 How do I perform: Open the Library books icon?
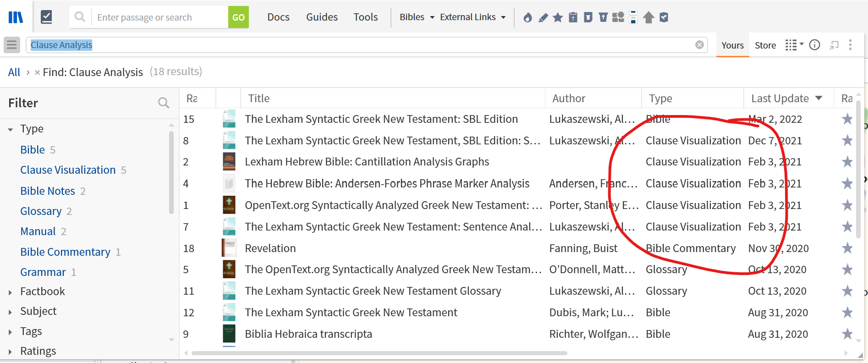point(16,17)
